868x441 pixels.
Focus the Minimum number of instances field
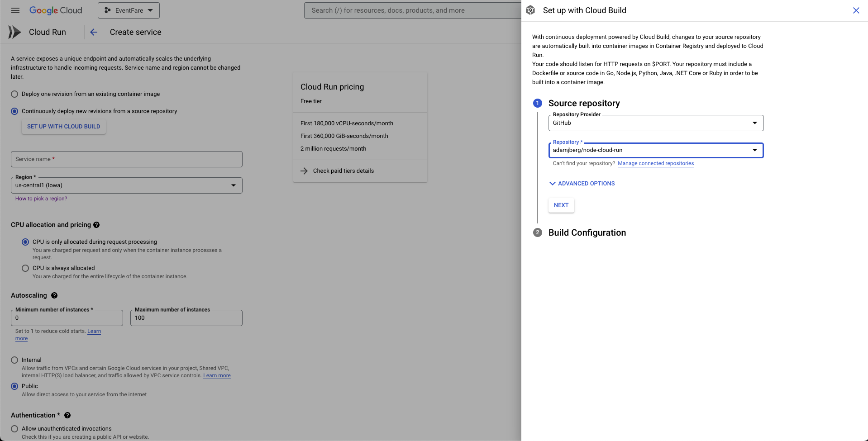point(67,318)
